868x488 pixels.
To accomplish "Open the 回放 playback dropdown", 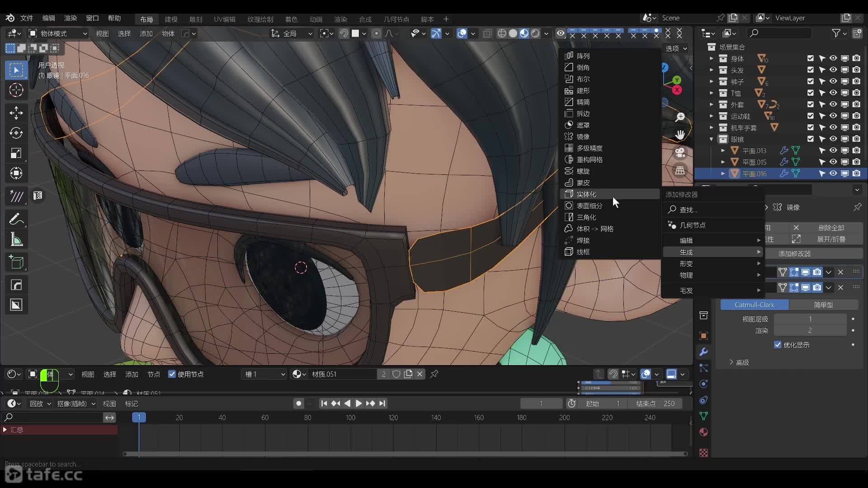I will tap(40, 404).
